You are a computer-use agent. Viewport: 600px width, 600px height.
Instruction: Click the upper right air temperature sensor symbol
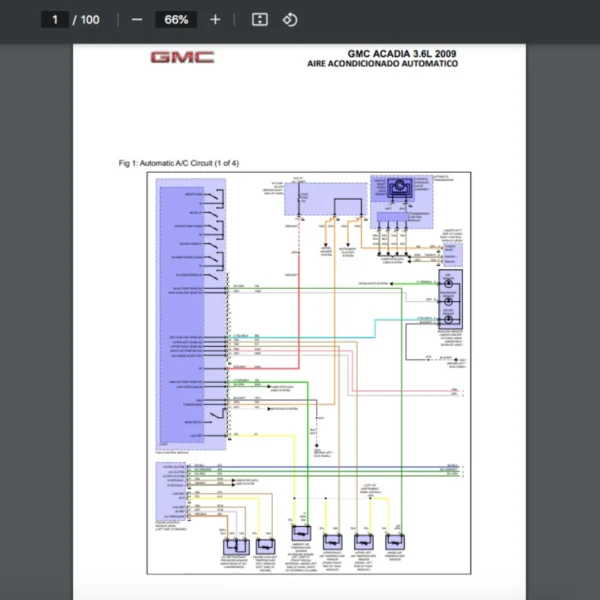[333, 542]
